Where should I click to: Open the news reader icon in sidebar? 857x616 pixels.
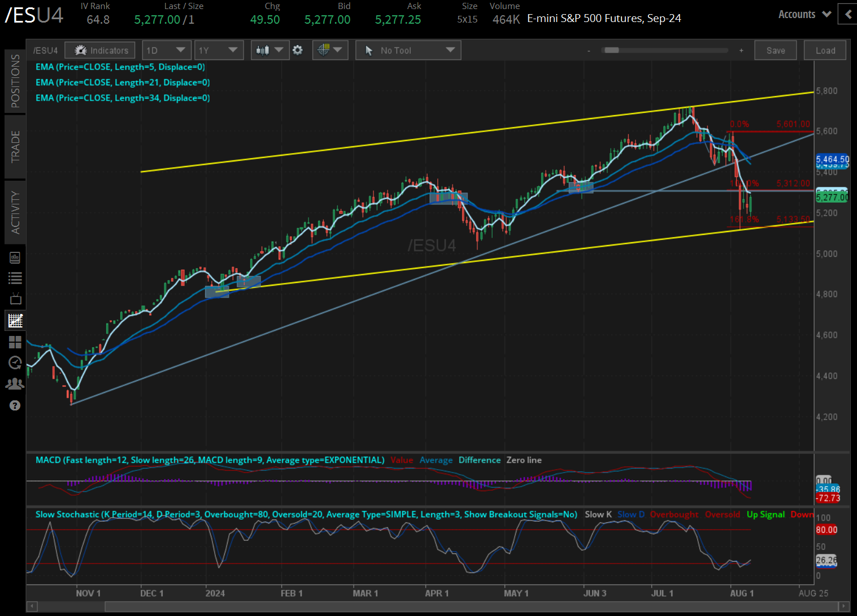15,257
